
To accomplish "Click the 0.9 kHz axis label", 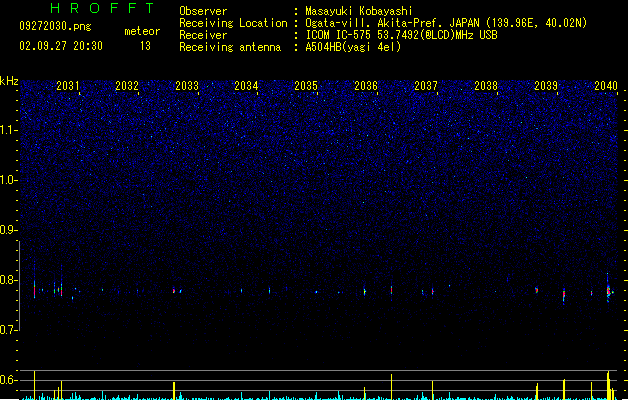I will 8,230.
